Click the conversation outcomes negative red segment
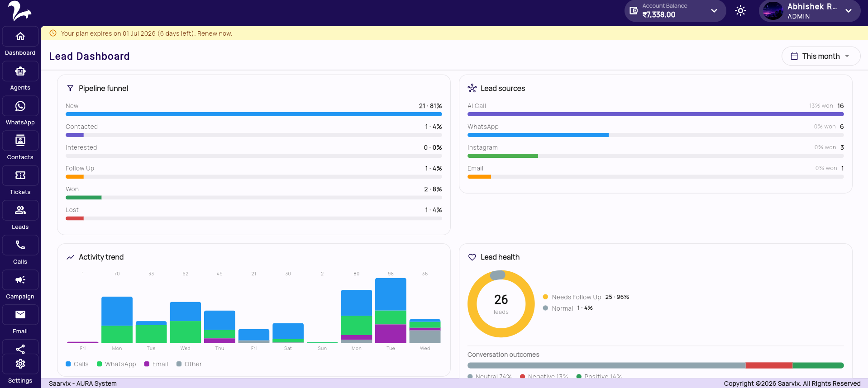 769,365
